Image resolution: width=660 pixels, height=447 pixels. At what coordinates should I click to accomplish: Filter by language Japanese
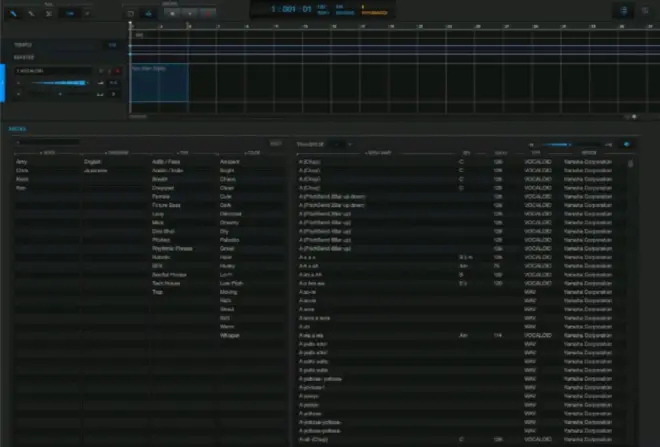coord(96,170)
